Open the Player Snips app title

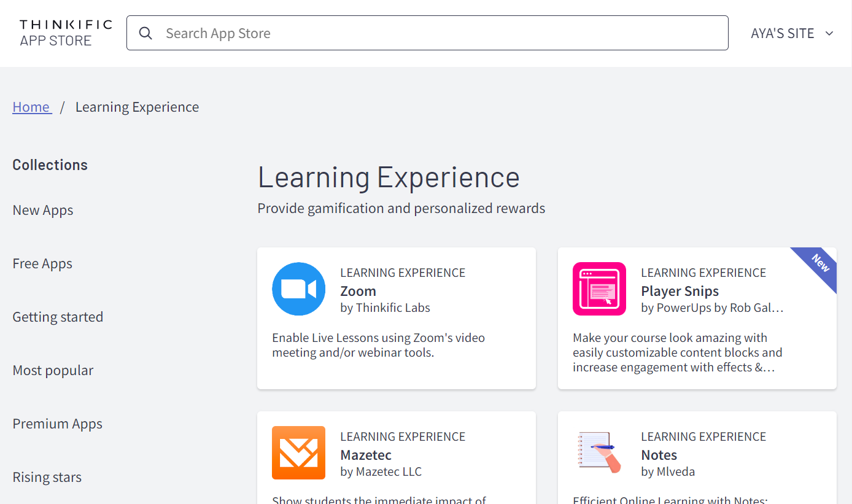pyautogui.click(x=680, y=291)
